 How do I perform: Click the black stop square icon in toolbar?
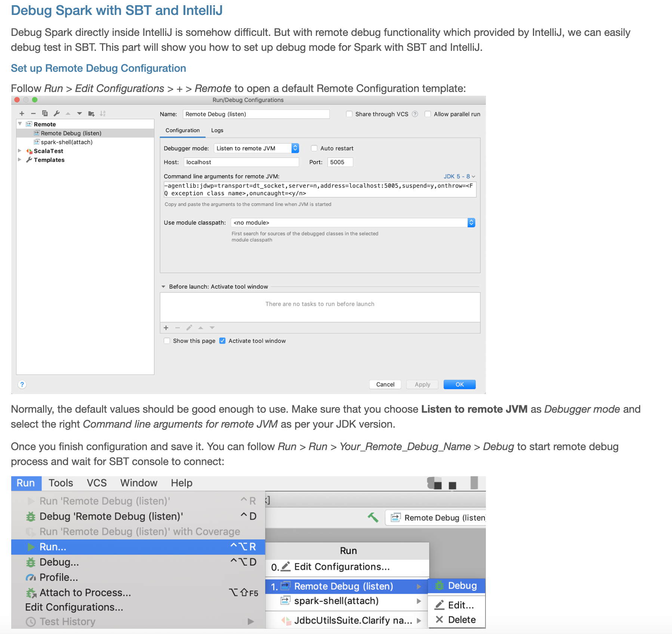452,485
